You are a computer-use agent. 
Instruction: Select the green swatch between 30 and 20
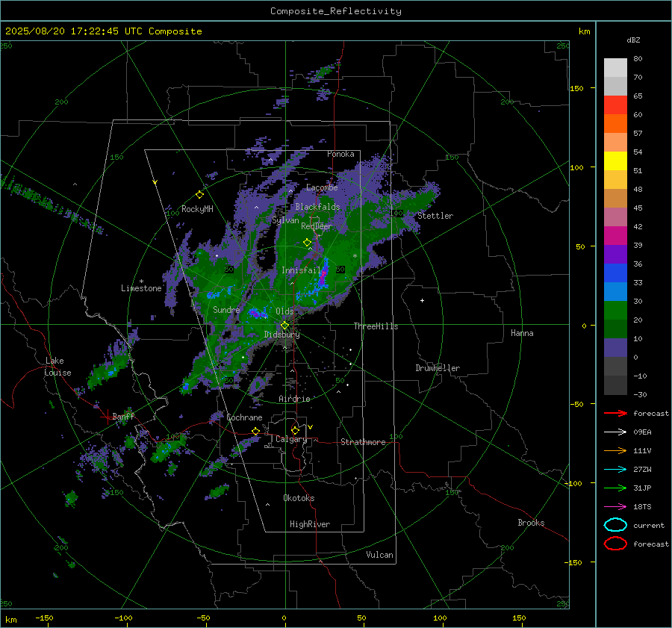tap(615, 311)
